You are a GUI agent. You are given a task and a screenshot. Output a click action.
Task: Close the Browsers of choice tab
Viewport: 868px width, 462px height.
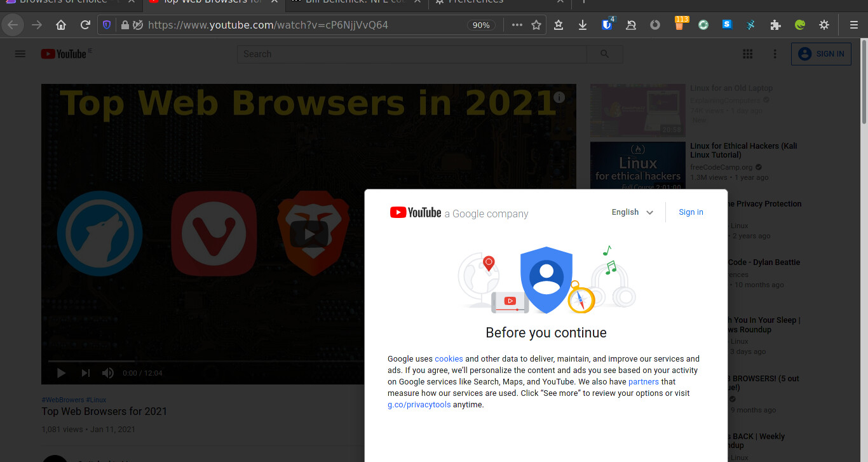point(131,2)
